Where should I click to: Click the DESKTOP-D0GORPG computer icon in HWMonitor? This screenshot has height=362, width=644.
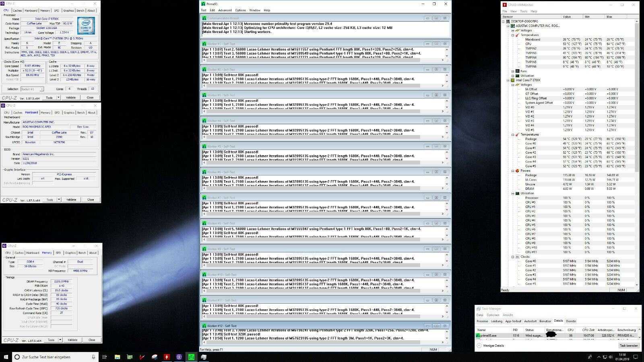(508, 21)
